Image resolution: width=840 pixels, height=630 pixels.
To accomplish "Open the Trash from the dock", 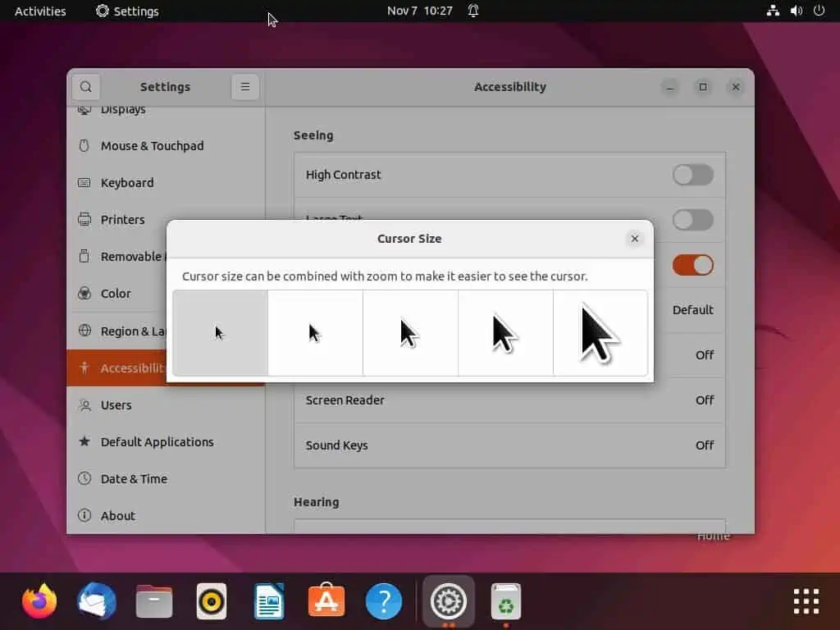I will (505, 600).
